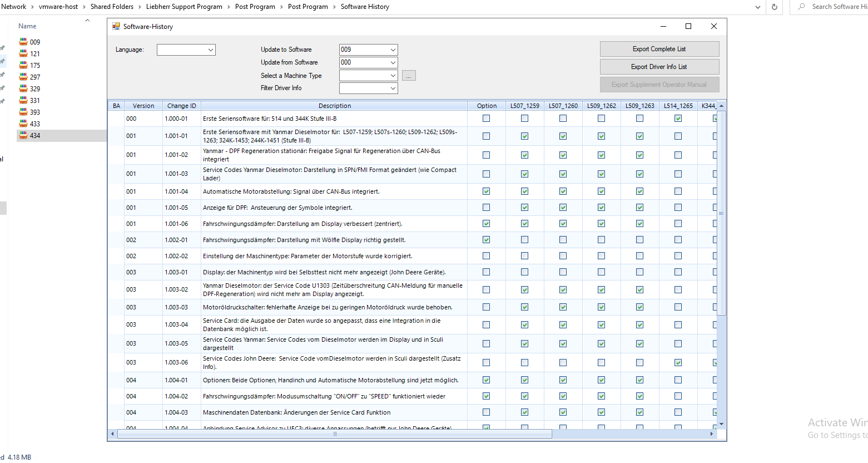The image size is (868, 463).
Task: Toggle L514_1265 checkbox for change 1.003-06
Action: tap(678, 362)
